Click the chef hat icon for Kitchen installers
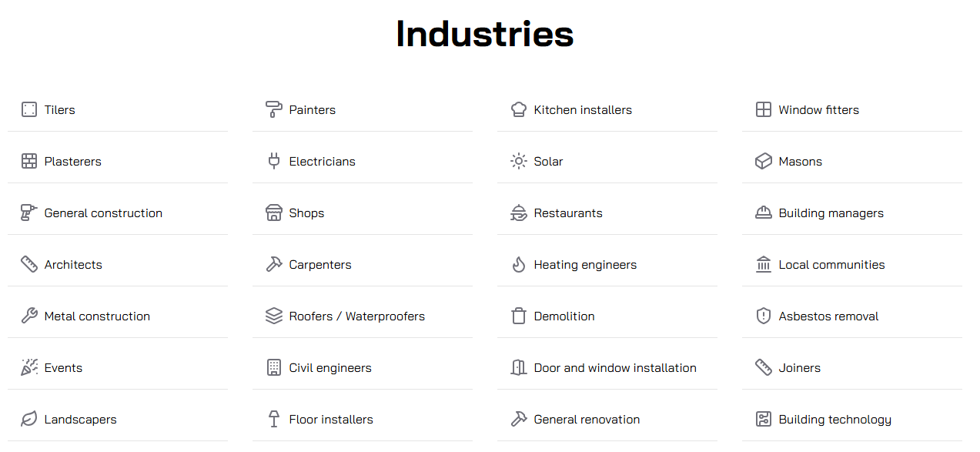Image resolution: width=980 pixels, height=452 pixels. 519,109
